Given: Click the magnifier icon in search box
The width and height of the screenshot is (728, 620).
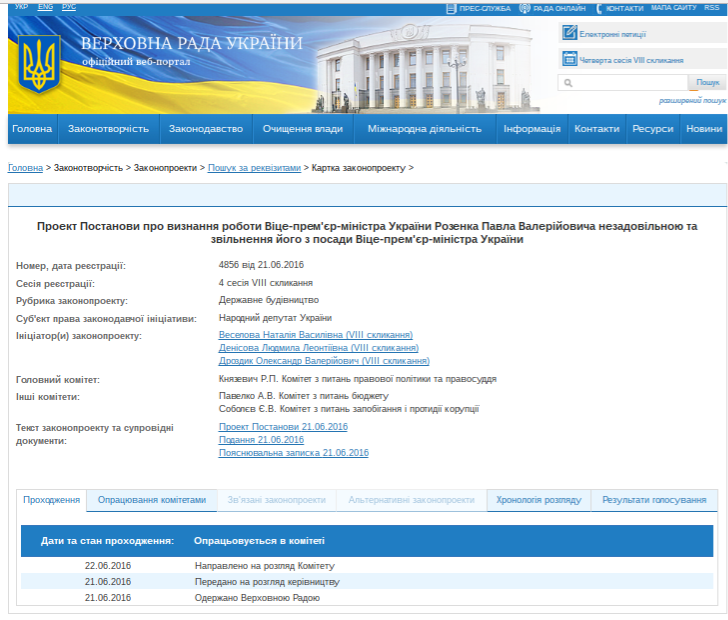Looking at the screenshot, I should coord(568,83).
